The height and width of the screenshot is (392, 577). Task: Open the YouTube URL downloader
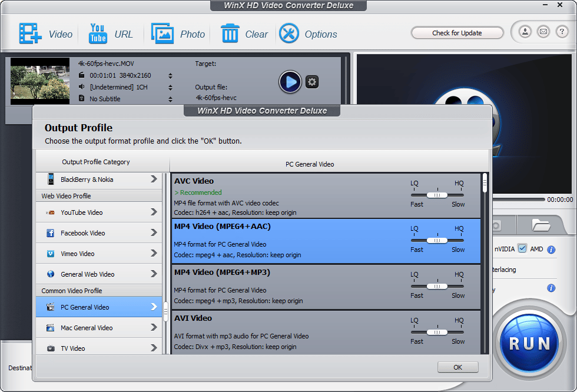pos(98,34)
